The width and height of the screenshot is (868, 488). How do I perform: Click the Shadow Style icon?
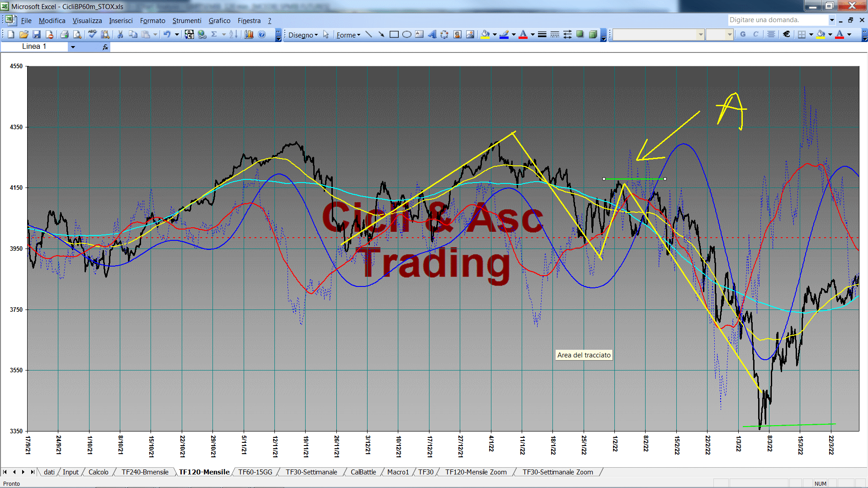click(x=580, y=34)
